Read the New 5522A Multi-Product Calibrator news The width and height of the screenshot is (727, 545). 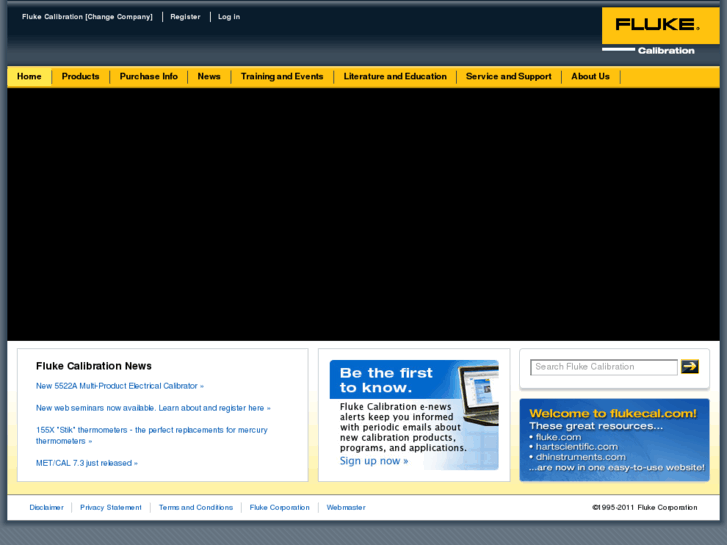120,386
